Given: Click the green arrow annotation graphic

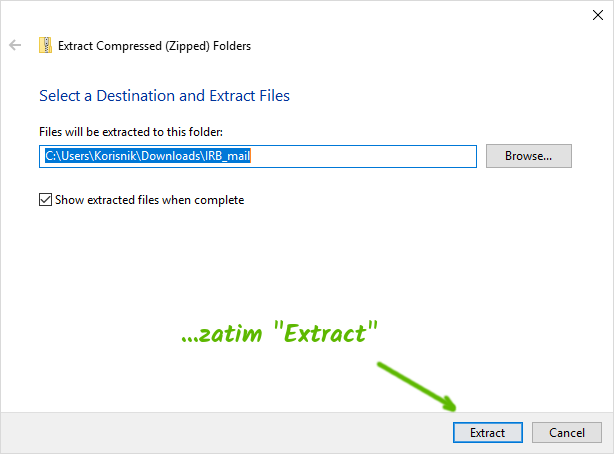Looking at the screenshot, I should (417, 387).
